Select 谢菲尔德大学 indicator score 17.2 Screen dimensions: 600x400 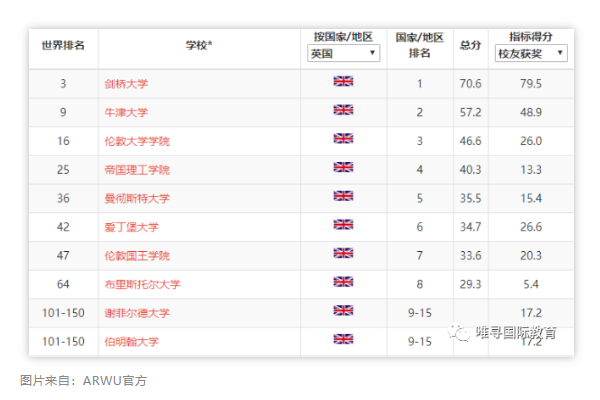tap(531, 313)
